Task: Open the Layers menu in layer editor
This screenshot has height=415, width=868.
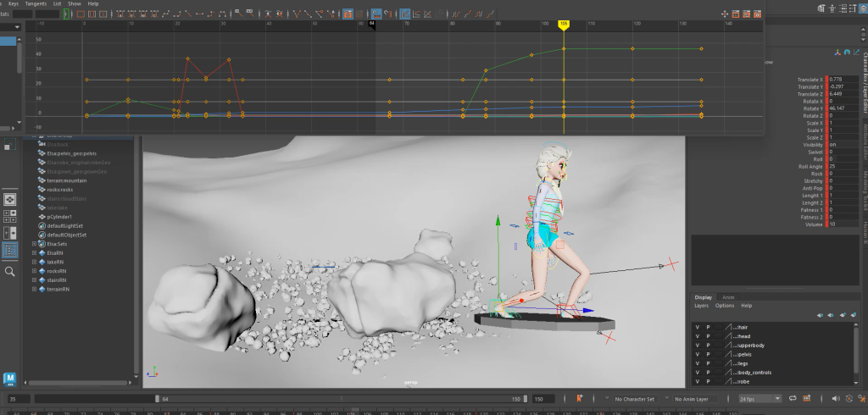Action: click(x=701, y=306)
